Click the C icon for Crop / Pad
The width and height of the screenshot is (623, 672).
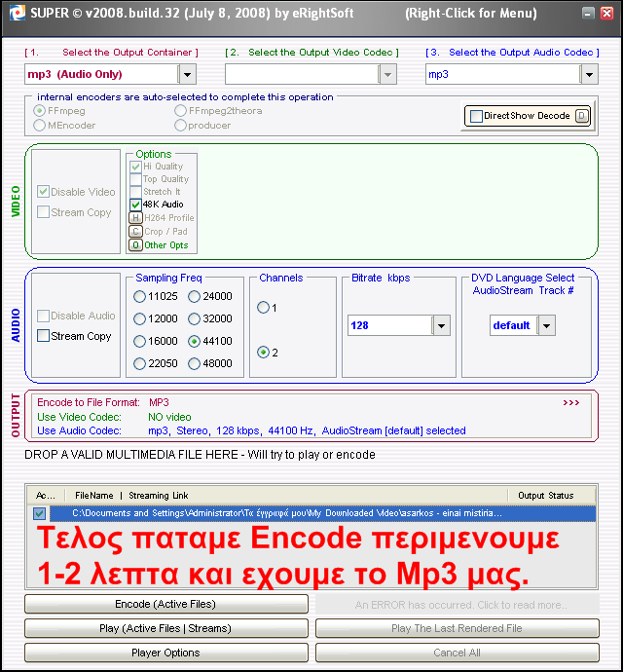pos(135,232)
